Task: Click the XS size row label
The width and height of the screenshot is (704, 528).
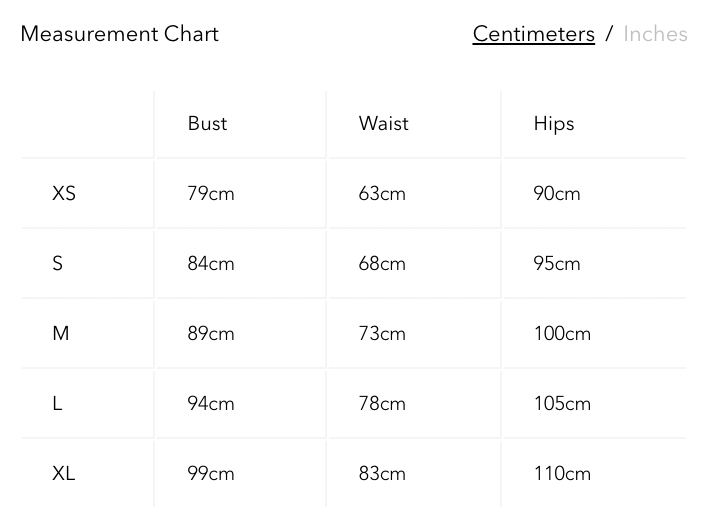Action: click(64, 193)
